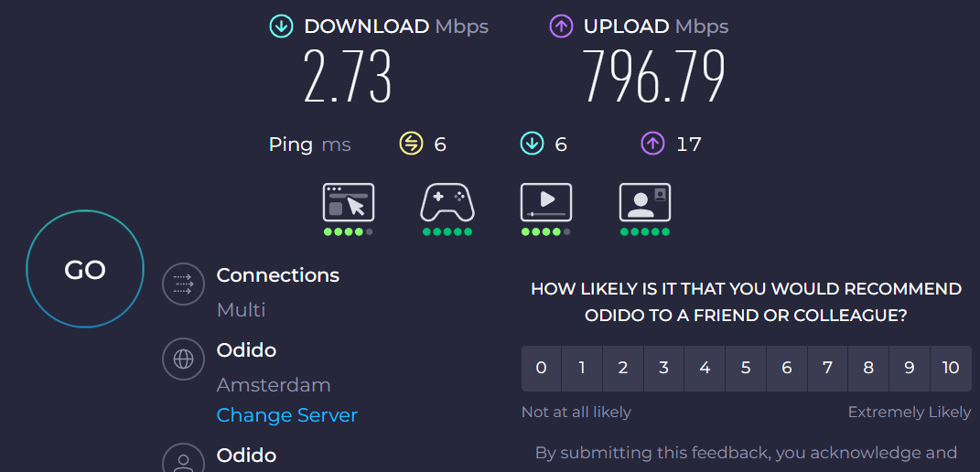
Task: Click the download arrow icon beside DOWNLOAD
Action: click(281, 27)
